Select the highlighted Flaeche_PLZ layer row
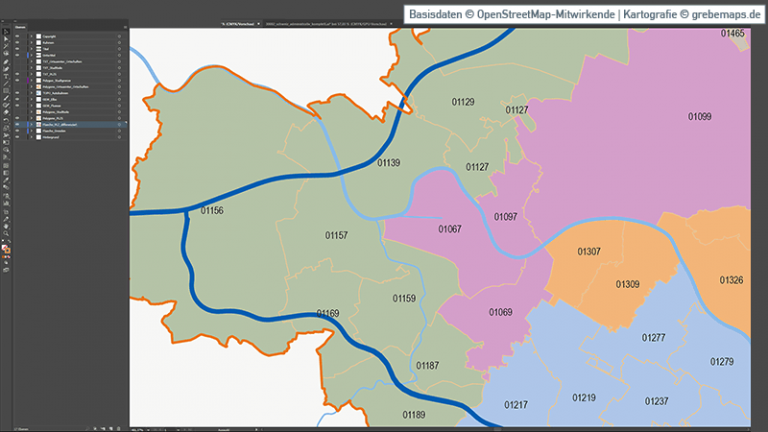 [70, 124]
